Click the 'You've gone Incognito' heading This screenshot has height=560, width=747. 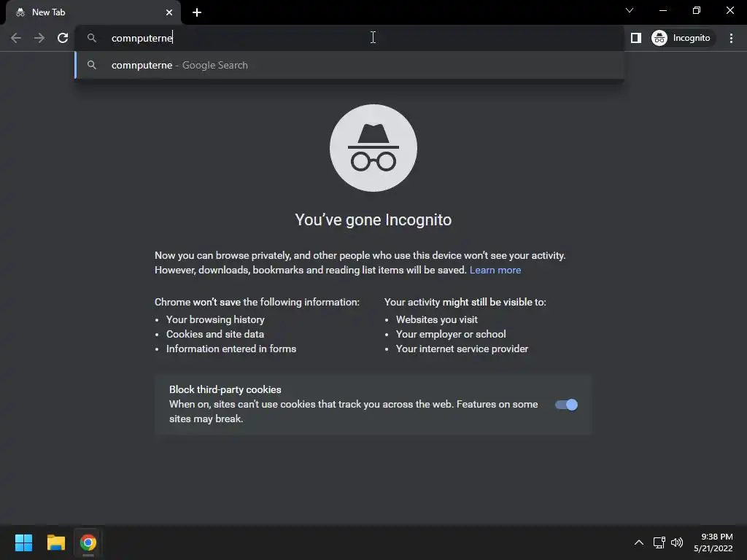pos(373,220)
